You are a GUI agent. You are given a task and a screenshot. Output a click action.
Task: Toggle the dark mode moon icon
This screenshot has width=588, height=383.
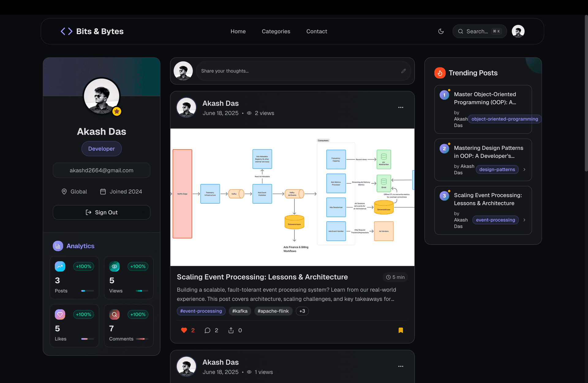pos(441,31)
